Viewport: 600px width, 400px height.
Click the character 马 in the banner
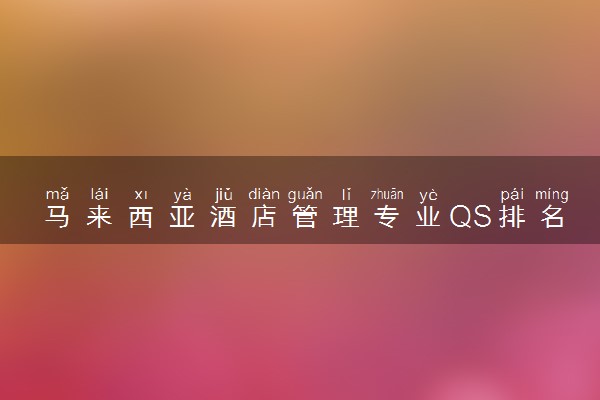(57, 217)
